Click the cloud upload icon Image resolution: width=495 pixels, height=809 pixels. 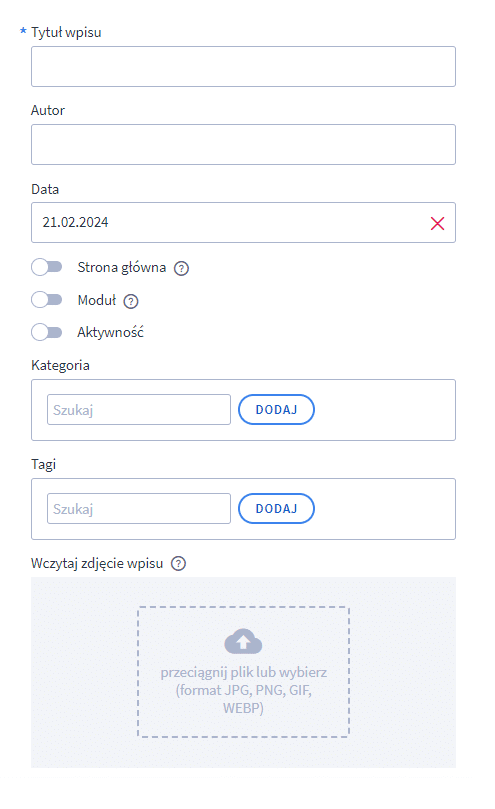243,641
